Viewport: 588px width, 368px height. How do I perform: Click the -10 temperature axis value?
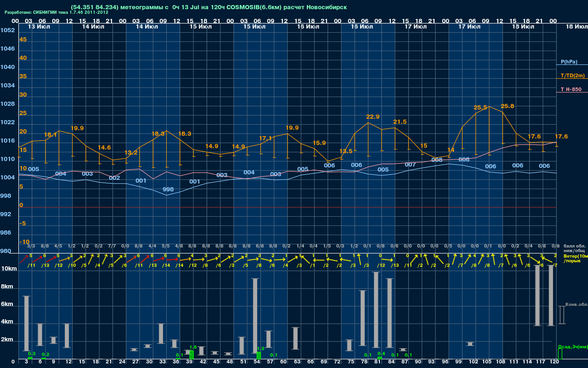tap(24, 242)
